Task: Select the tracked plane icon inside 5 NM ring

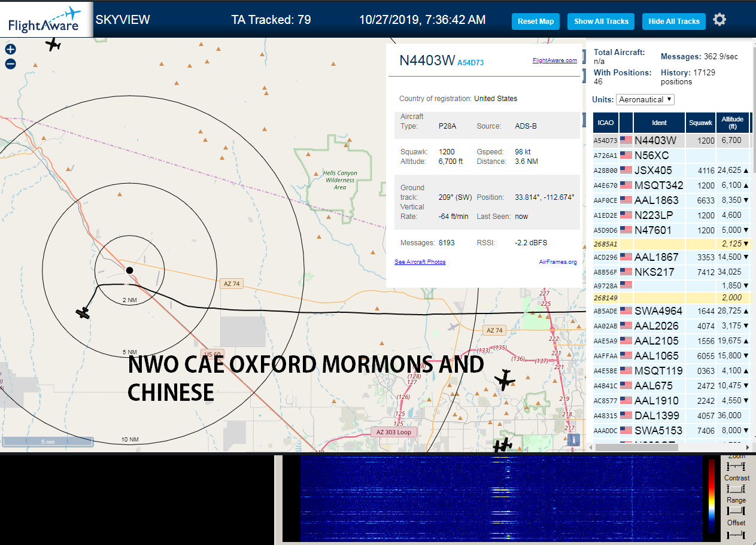Action: [x=83, y=312]
